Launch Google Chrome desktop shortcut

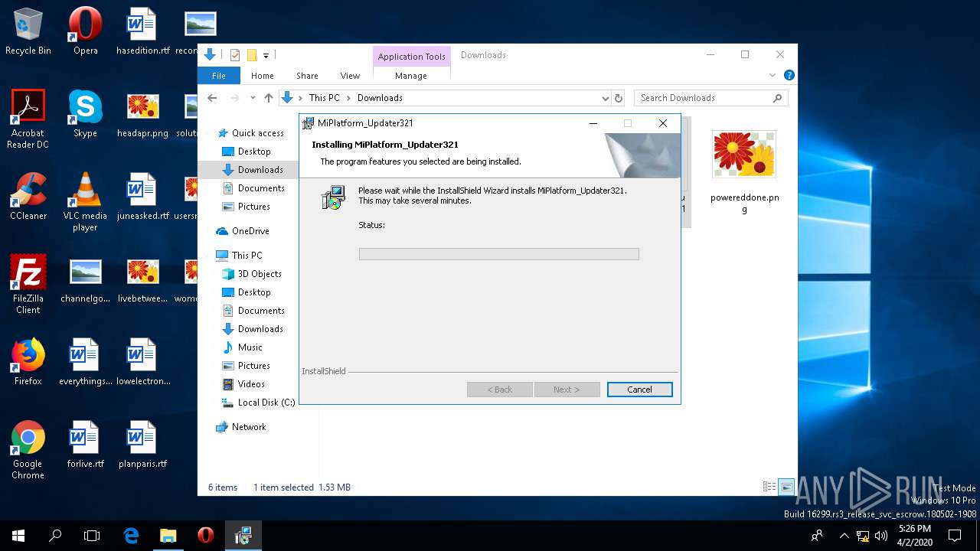28,449
